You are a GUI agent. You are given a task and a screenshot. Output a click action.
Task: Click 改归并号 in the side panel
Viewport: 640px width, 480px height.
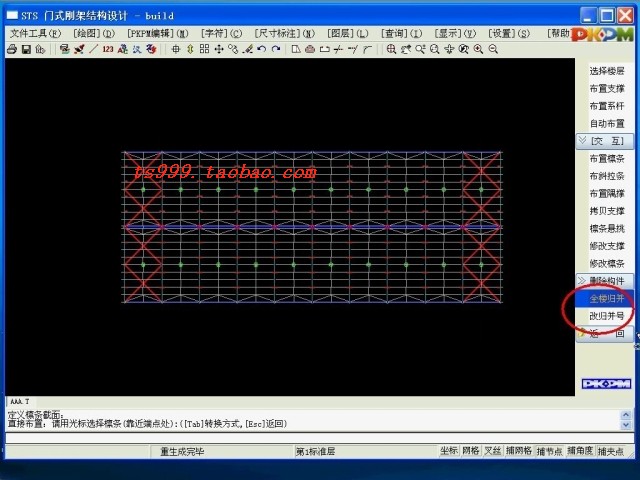[x=607, y=316]
